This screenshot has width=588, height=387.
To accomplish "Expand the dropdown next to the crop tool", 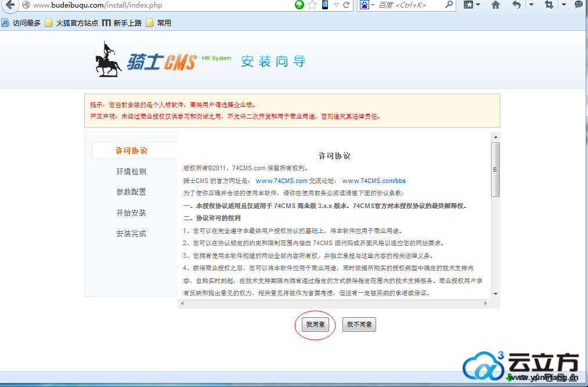I will (564, 5).
